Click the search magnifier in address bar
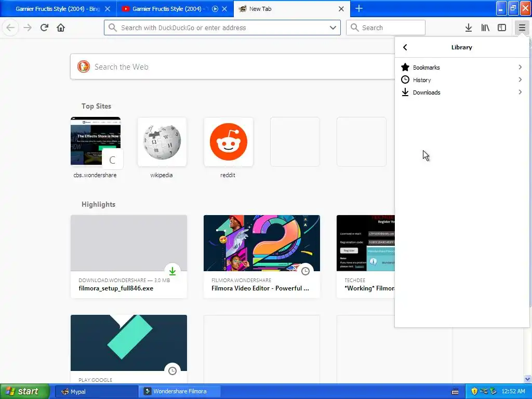This screenshot has height=399, width=532. pos(112,28)
